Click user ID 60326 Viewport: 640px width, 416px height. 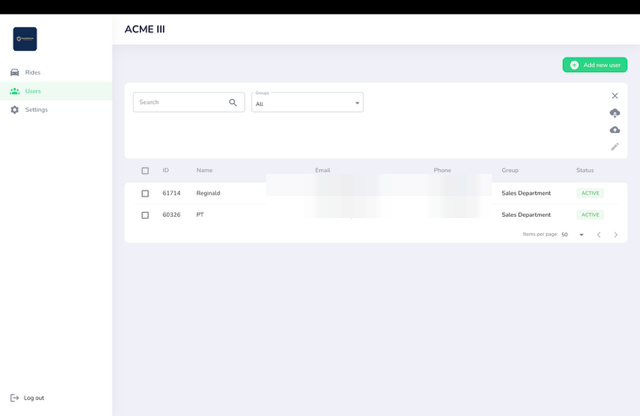tap(171, 215)
